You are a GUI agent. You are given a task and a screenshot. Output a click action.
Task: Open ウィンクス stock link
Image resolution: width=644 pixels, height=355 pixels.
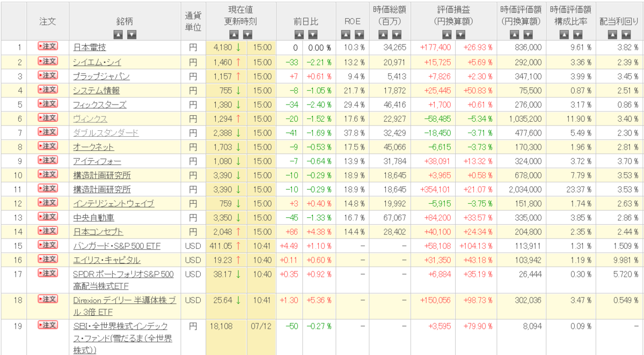point(90,119)
